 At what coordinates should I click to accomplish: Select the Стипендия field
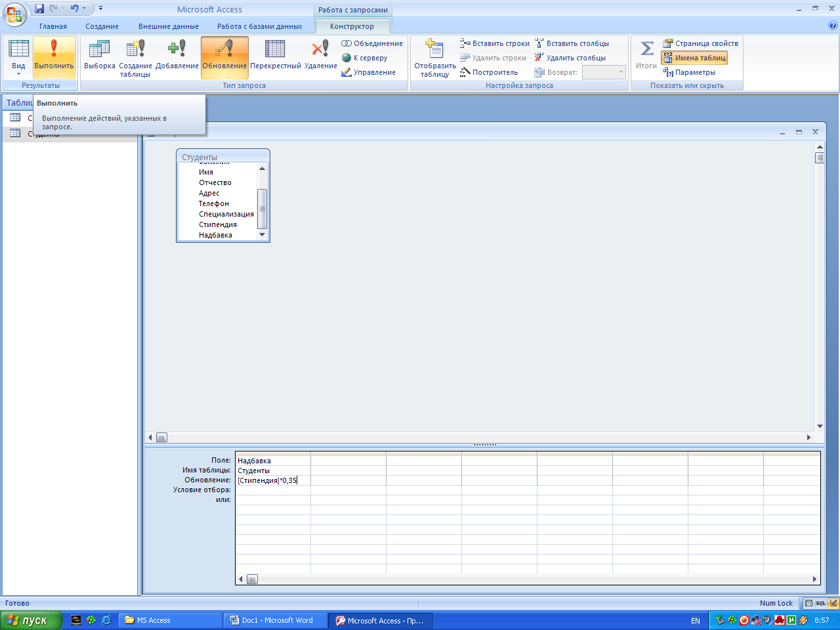(218, 224)
